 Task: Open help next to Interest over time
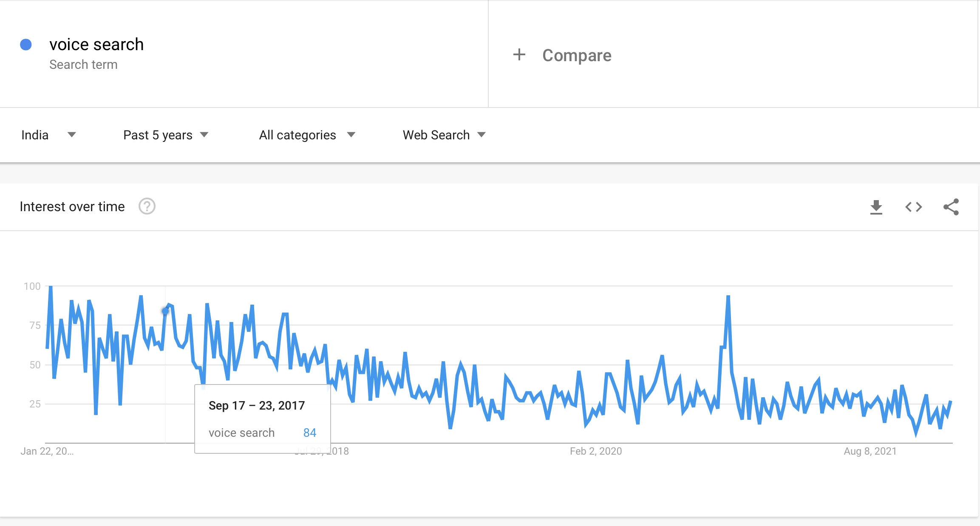tap(147, 206)
